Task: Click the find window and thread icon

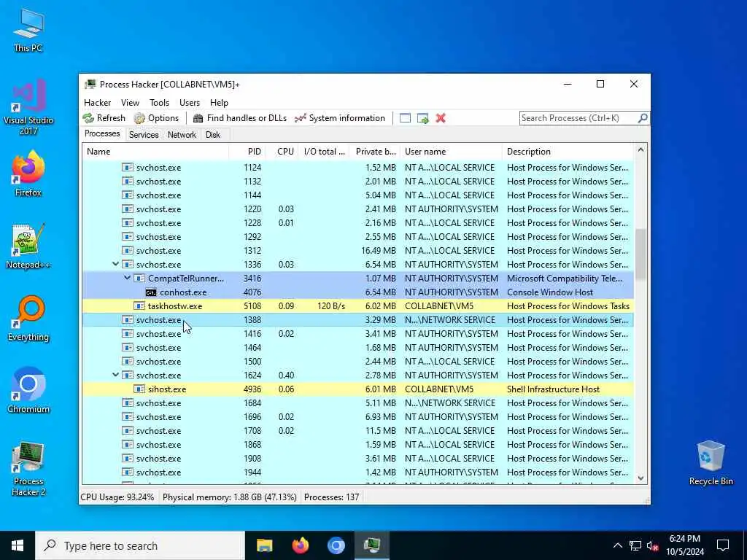Action: pos(422,118)
